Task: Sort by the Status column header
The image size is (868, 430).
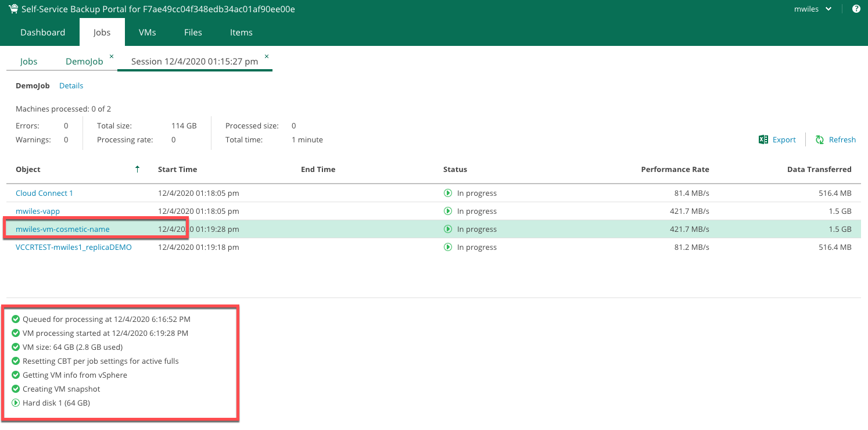Action: point(455,169)
